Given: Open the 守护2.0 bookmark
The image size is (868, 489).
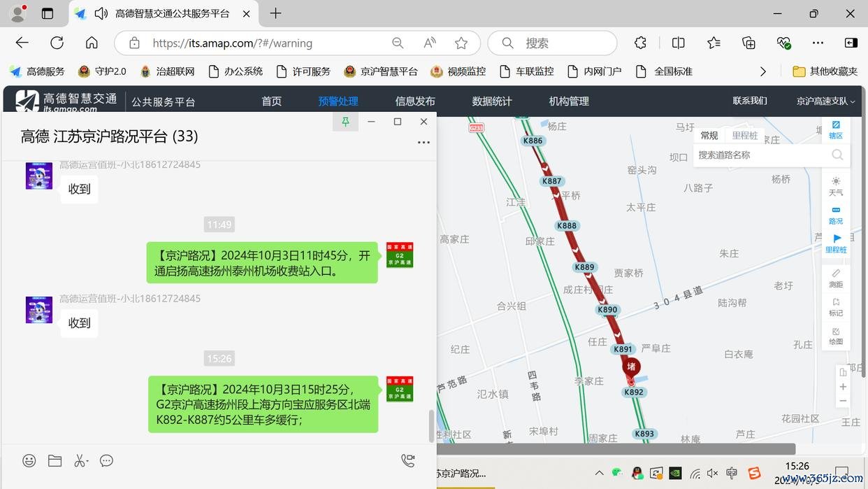Looking at the screenshot, I should [103, 71].
